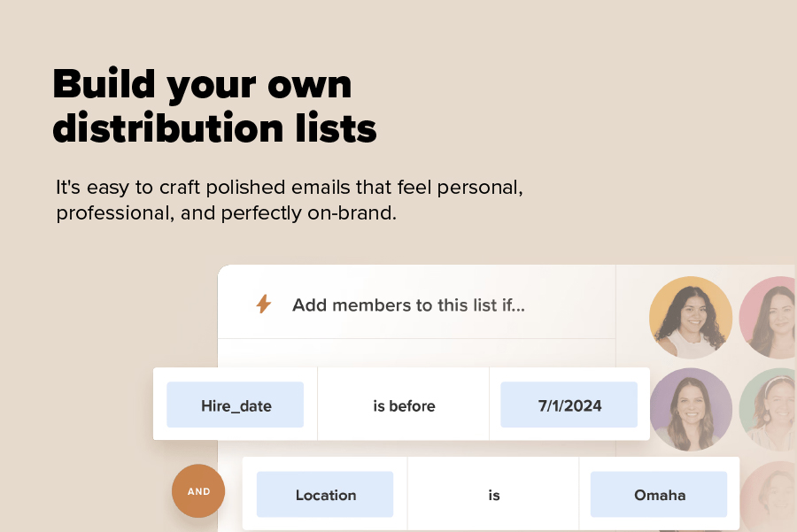Click 'Add members to this list if...' text

point(409,305)
